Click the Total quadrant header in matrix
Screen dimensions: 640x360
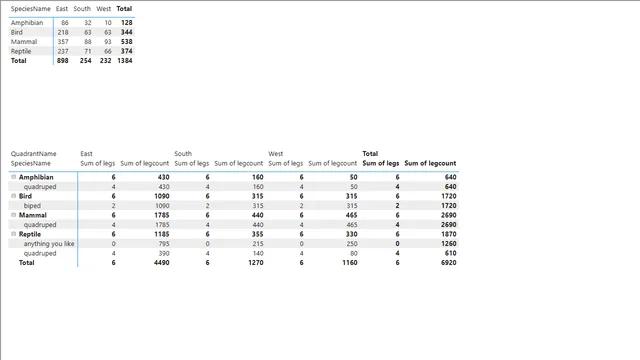click(370, 153)
